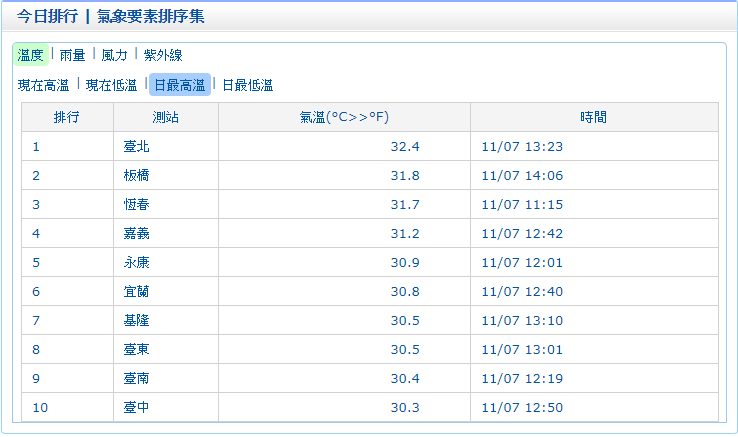Click the time 11/07 14:06
Screen dimensions: 738x437
(x=522, y=176)
